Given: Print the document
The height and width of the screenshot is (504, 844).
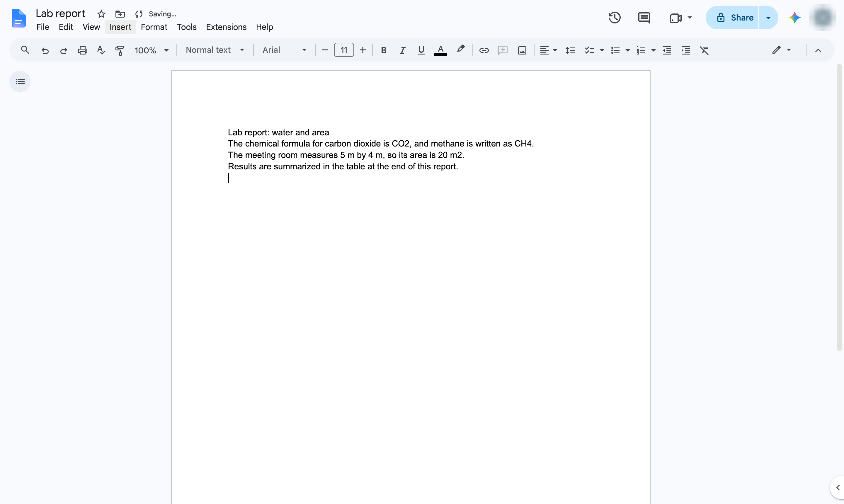Looking at the screenshot, I should coord(83,50).
